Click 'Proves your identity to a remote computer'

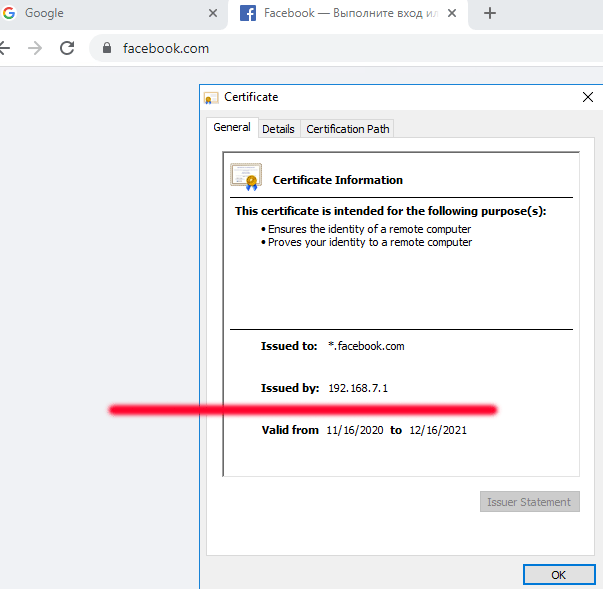370,242
